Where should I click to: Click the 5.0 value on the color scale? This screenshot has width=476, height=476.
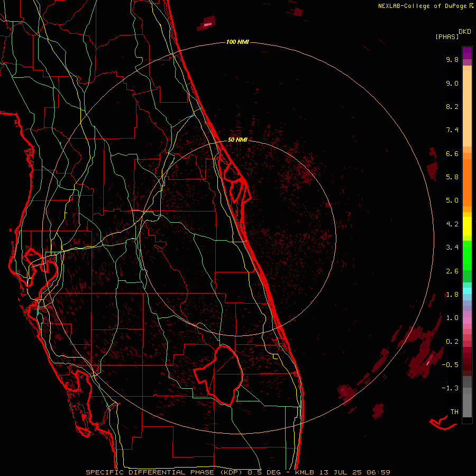452,200
